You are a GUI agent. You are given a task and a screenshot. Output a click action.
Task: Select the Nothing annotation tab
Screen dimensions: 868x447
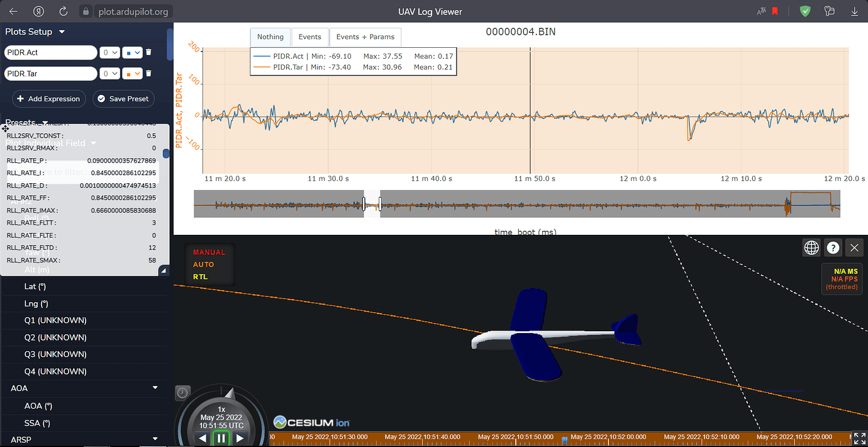tap(270, 37)
